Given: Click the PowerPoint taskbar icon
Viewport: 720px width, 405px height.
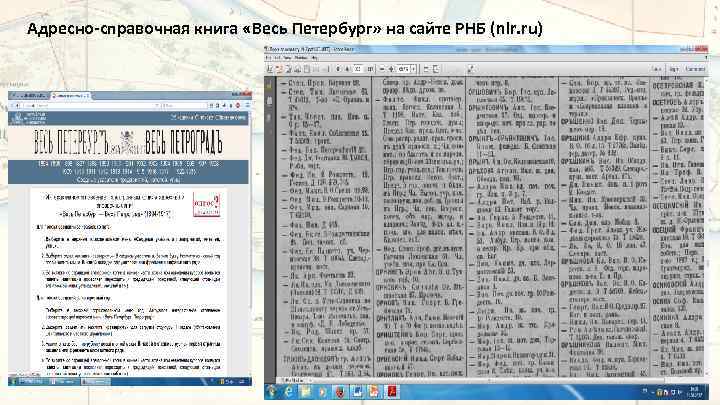Looking at the screenshot, I should [375, 392].
